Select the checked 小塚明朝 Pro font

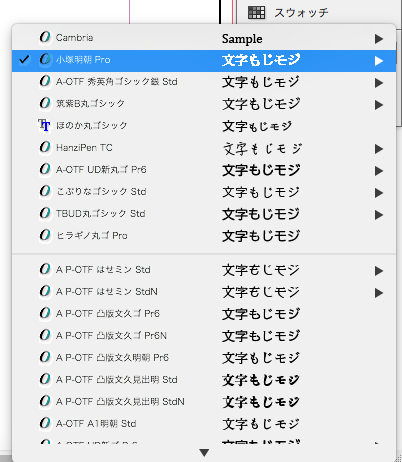click(204, 61)
